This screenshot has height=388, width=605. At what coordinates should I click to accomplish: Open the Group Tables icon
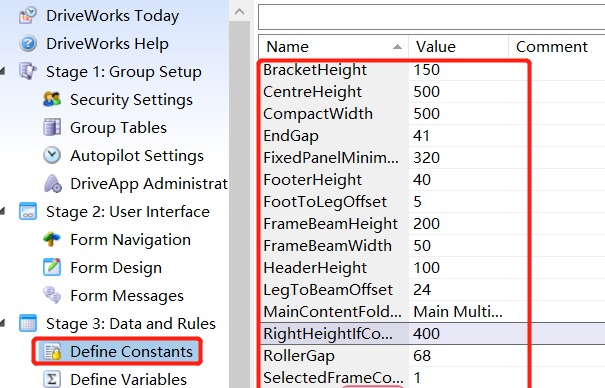pyautogui.click(x=52, y=128)
